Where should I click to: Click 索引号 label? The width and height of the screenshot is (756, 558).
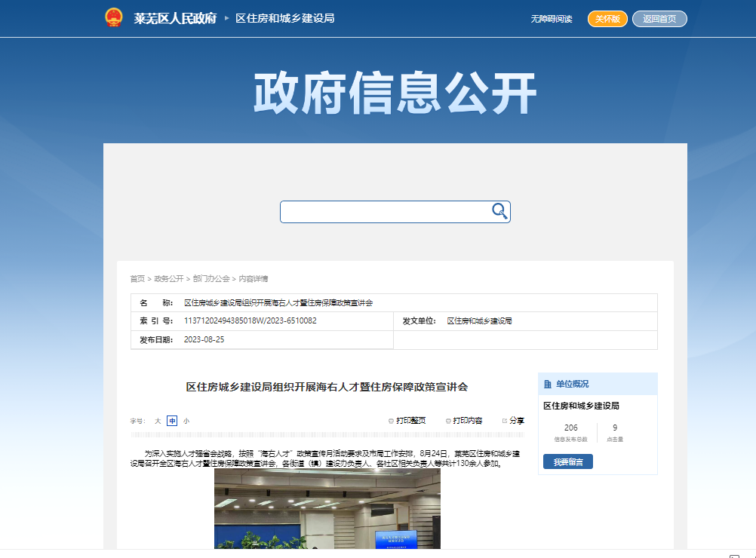click(156, 321)
